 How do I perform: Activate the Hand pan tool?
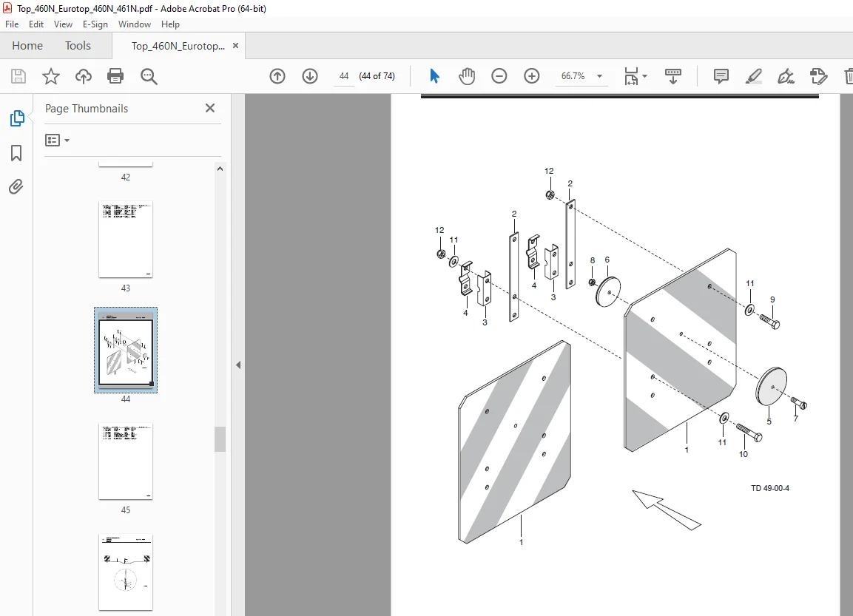click(466, 76)
